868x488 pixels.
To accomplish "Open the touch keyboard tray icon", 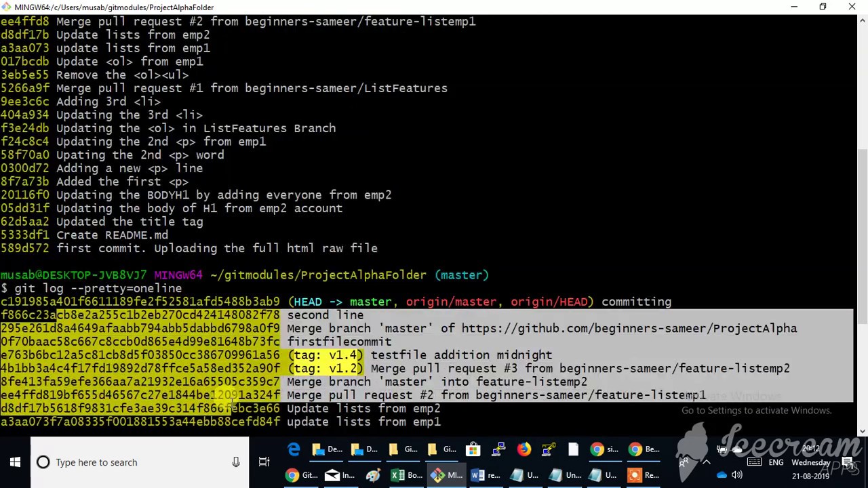I will (x=754, y=462).
